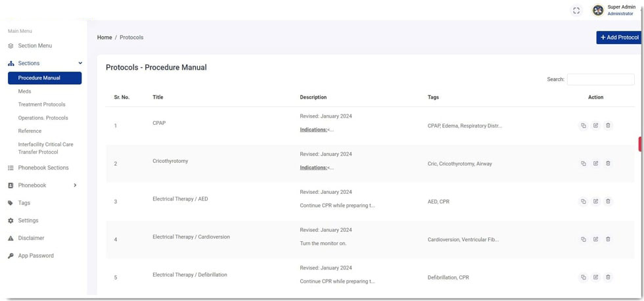The height and width of the screenshot is (301, 644).
Task: Sort by Tags column header
Action: [433, 97]
